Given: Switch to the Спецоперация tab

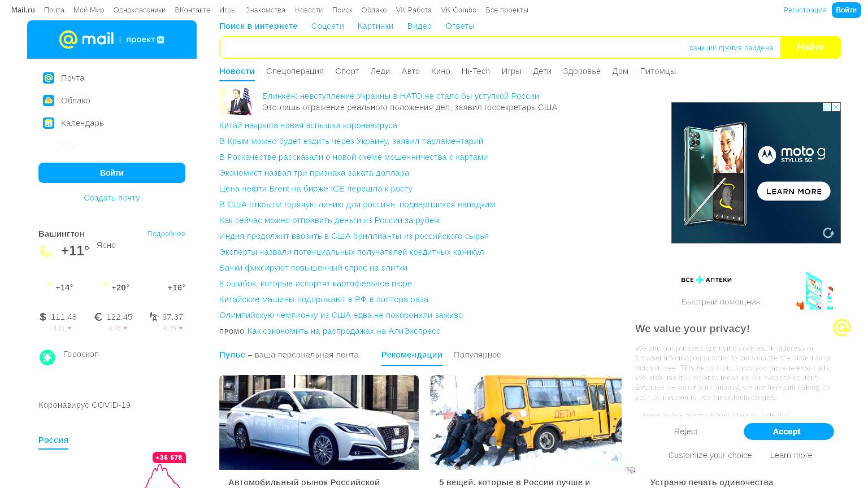Looking at the screenshot, I should pos(295,71).
